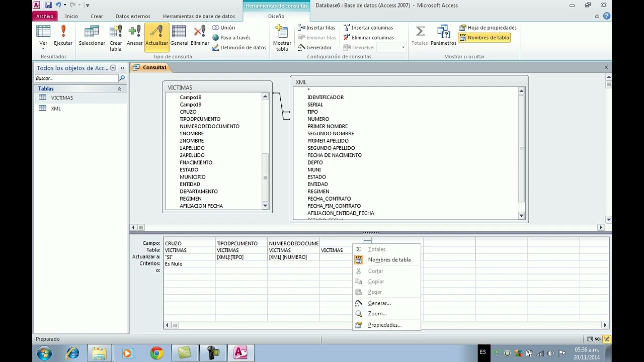Switch to Datasheet view status bar button
The image size is (644, 362).
click(x=590, y=339)
